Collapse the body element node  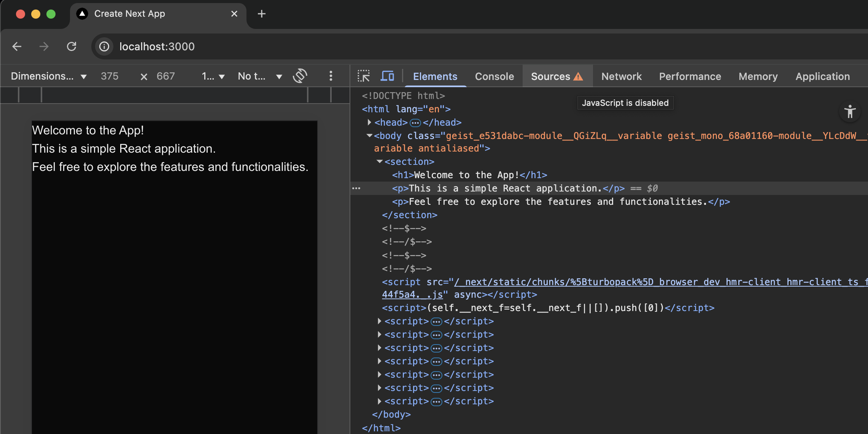point(369,136)
